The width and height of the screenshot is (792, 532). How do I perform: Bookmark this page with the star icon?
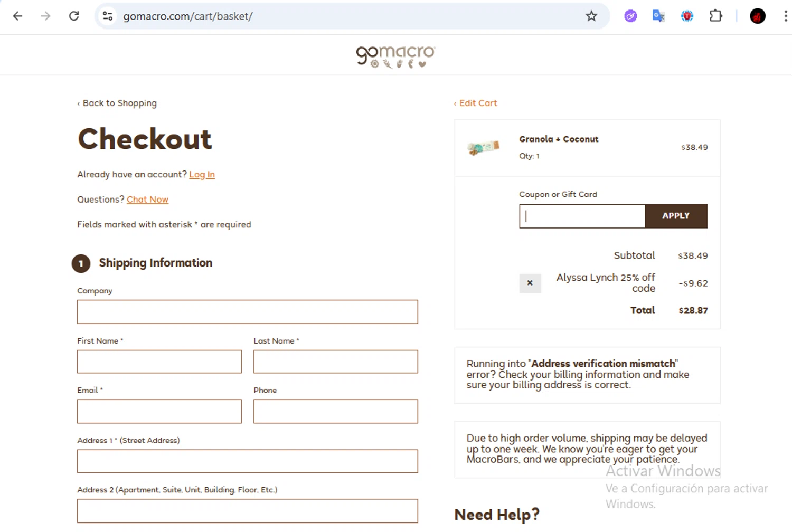pos(591,16)
